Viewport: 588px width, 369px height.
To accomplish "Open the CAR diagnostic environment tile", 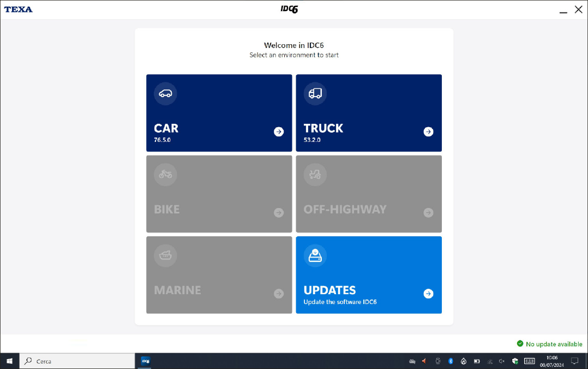I will coord(219,113).
